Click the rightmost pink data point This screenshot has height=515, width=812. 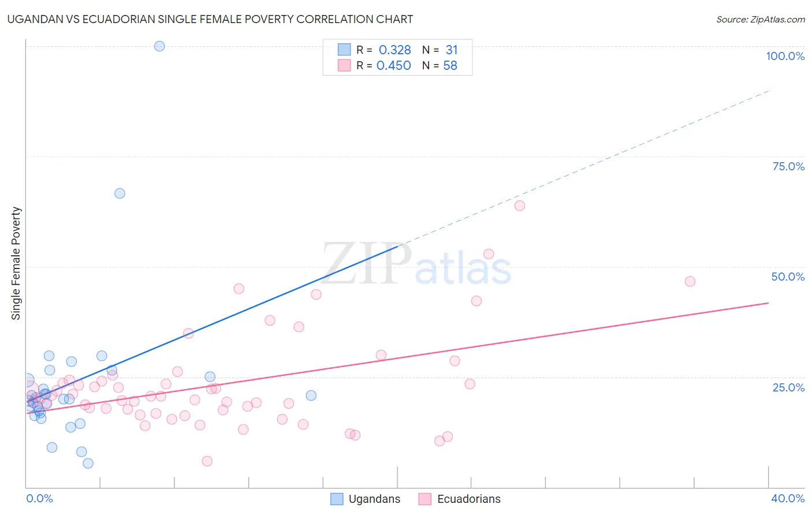(x=690, y=281)
